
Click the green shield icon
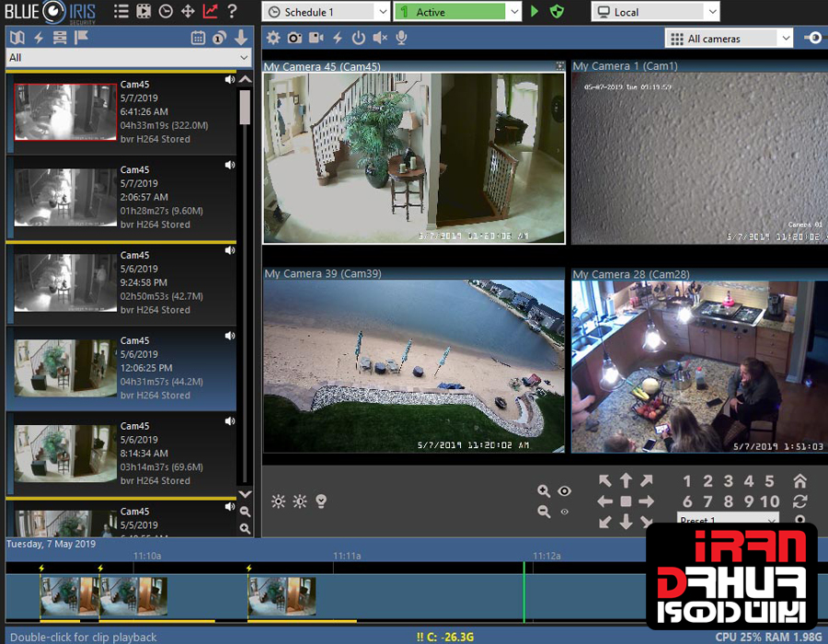coord(557,11)
